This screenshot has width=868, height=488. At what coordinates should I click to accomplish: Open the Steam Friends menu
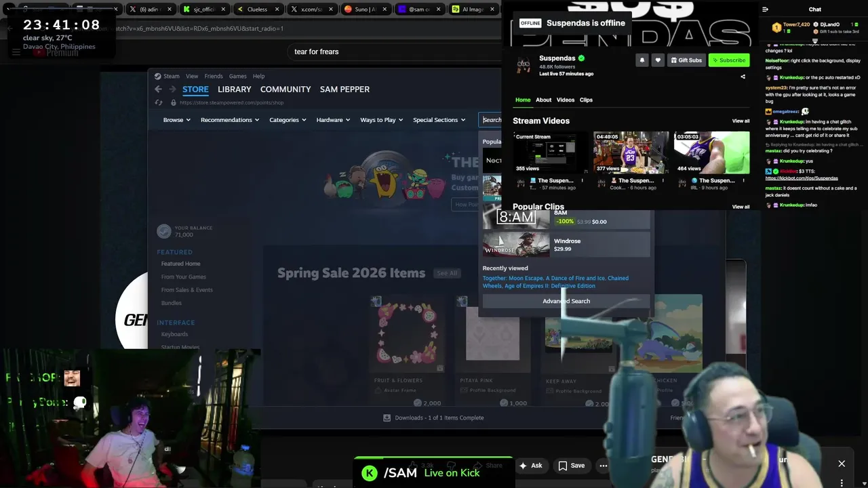coord(214,76)
